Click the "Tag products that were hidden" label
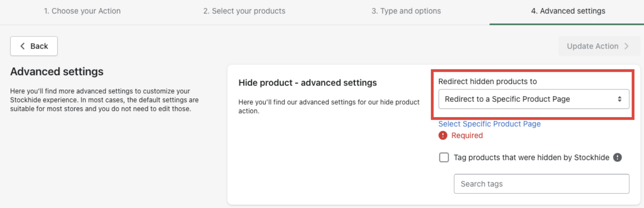This screenshot has height=208, width=644. (x=531, y=158)
